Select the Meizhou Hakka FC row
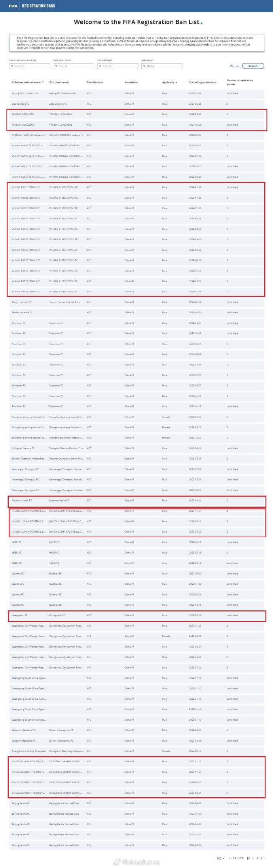273x868 pixels. 136,501
